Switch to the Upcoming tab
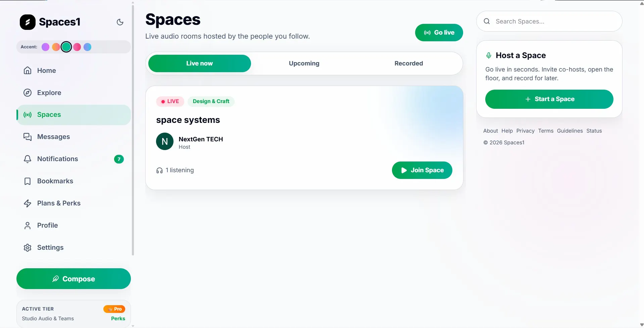Image resolution: width=644 pixels, height=328 pixels. click(x=304, y=63)
